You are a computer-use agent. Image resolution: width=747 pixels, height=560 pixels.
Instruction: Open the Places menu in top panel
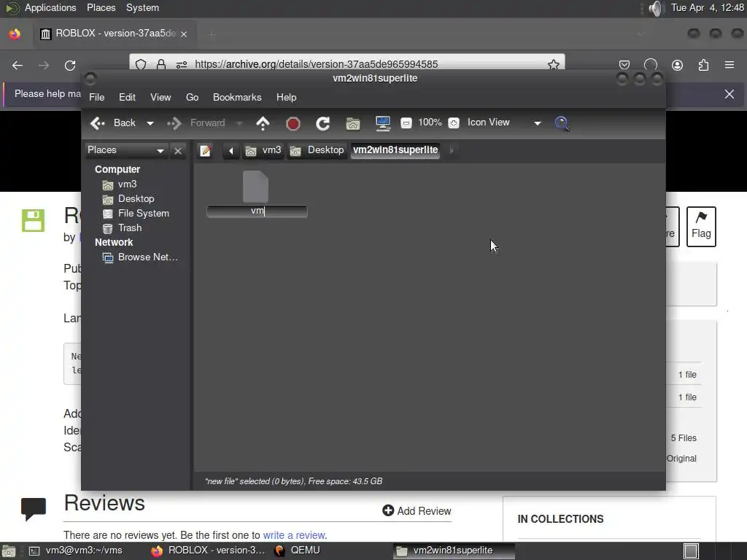pos(101,7)
